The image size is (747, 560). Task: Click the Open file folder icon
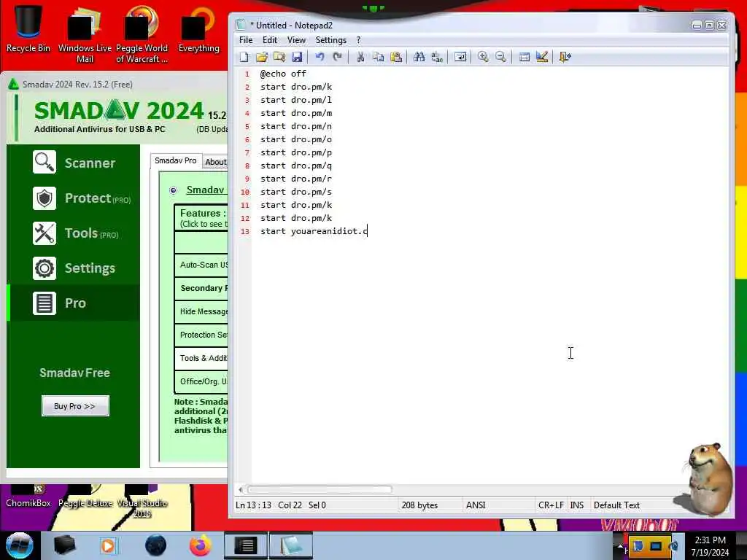pos(262,57)
